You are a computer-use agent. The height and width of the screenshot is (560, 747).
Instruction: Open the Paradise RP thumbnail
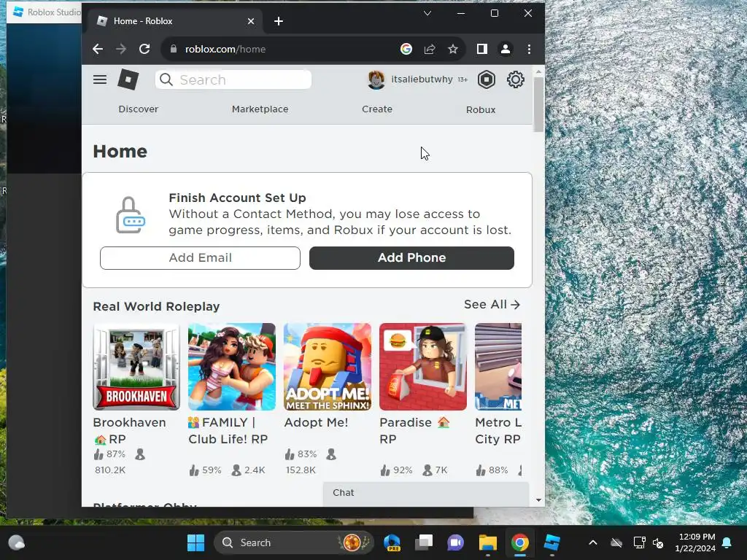click(x=423, y=367)
